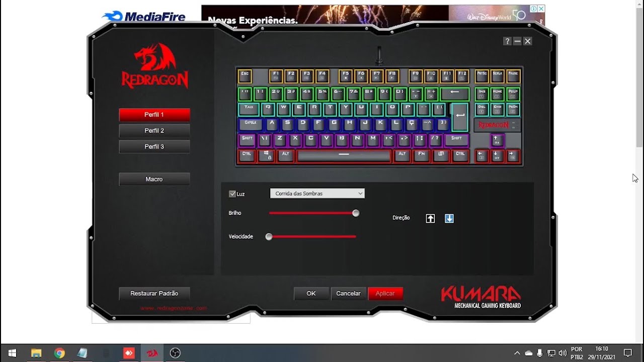
Task: Select the CapsLk key on the keyboard diagram
Action: pyautogui.click(x=251, y=125)
